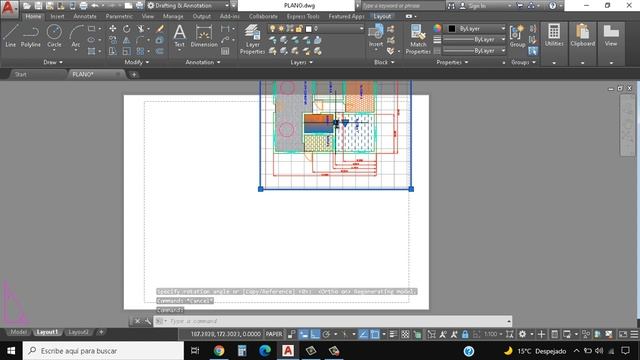Open the layer name dropdown list

[316, 29]
